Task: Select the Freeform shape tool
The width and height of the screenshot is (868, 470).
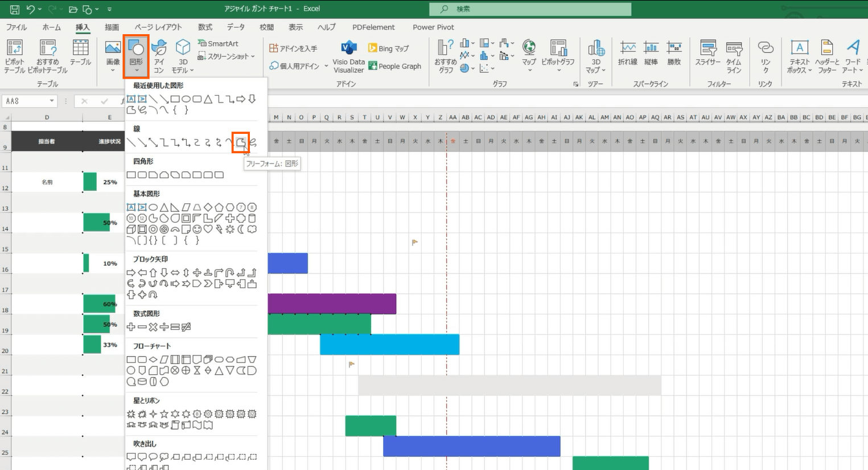Action: coord(241,142)
